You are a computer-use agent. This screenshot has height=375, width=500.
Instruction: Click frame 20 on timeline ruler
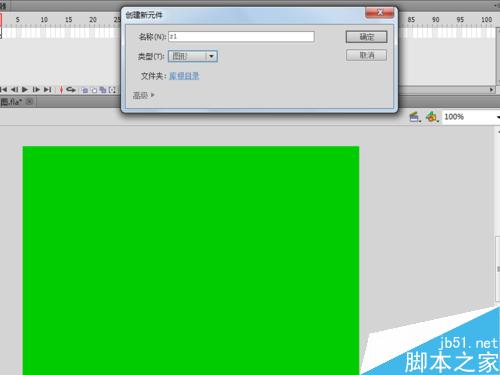pyautogui.click(x=93, y=20)
